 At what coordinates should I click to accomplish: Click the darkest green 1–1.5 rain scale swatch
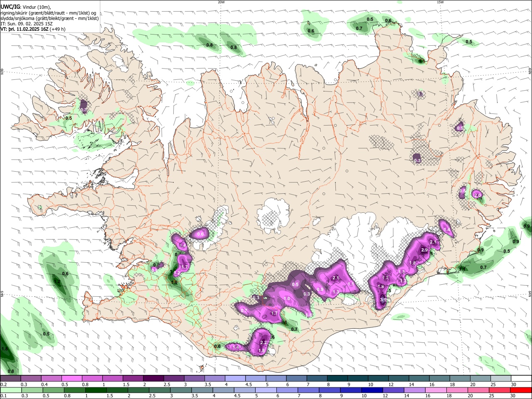[95, 390]
